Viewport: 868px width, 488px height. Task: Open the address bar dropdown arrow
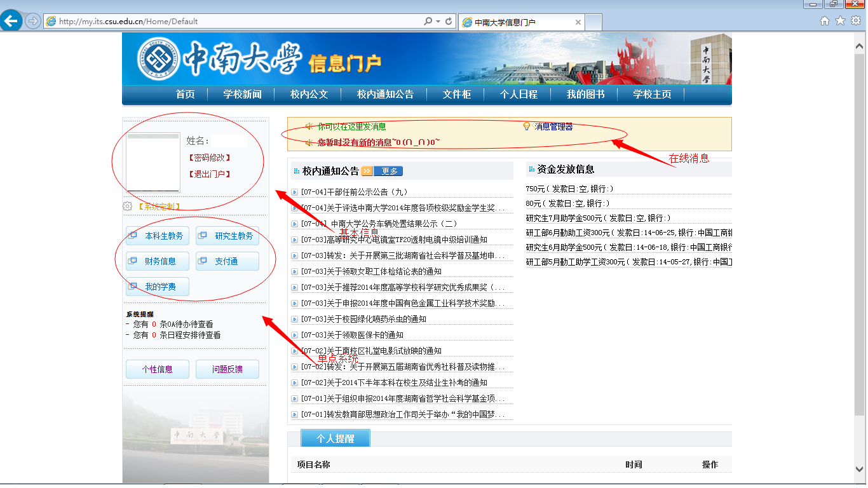[438, 21]
